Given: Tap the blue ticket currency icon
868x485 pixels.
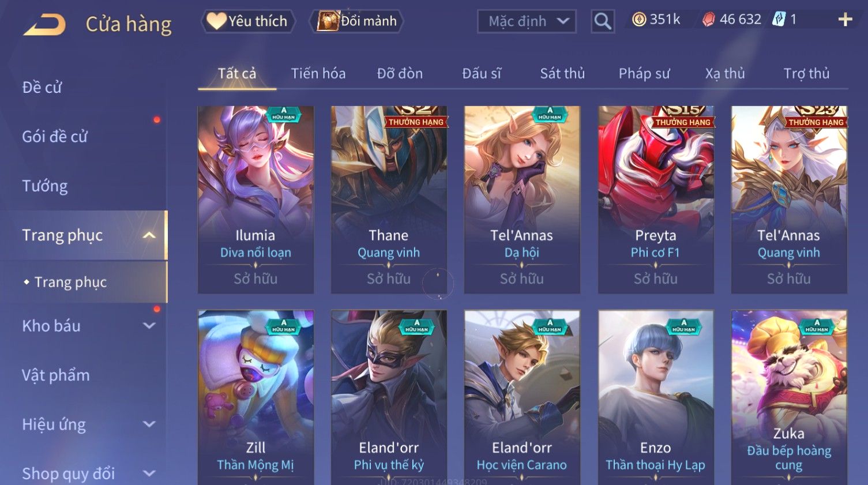Looking at the screenshot, I should pyautogui.click(x=779, y=20).
